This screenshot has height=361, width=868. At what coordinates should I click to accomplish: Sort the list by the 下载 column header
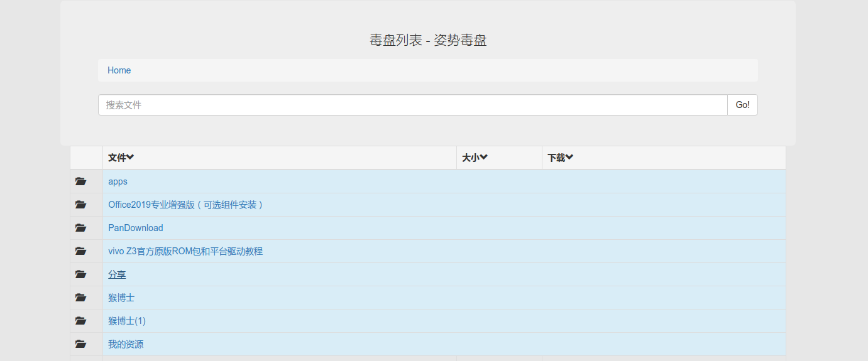[x=561, y=158]
